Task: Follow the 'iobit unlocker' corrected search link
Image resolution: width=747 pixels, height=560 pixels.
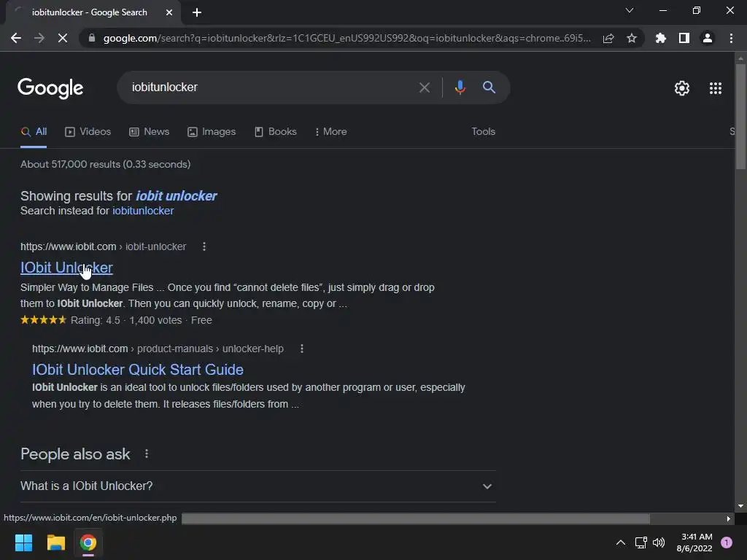Action: click(177, 195)
